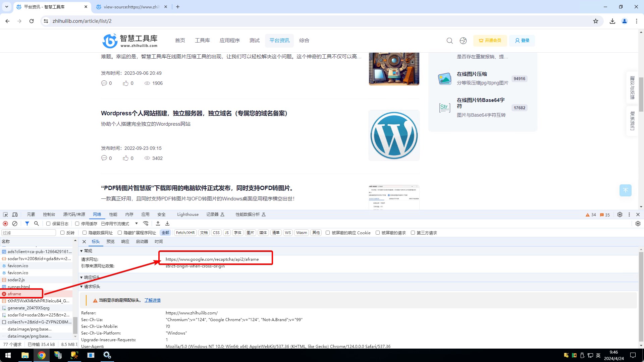
Task: Enable the 停用缓存 checkbox
Action: pos(77,224)
